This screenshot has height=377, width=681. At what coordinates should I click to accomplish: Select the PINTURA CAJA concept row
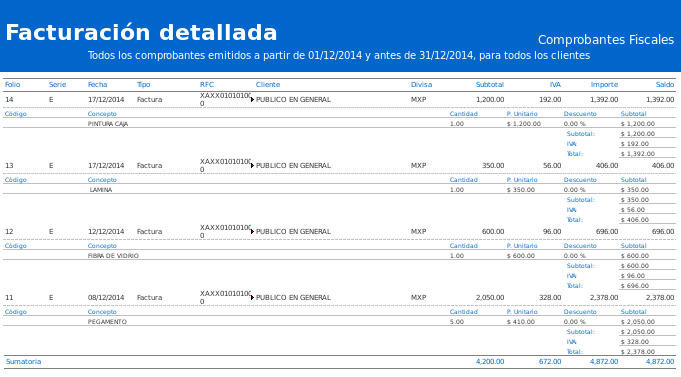339,124
